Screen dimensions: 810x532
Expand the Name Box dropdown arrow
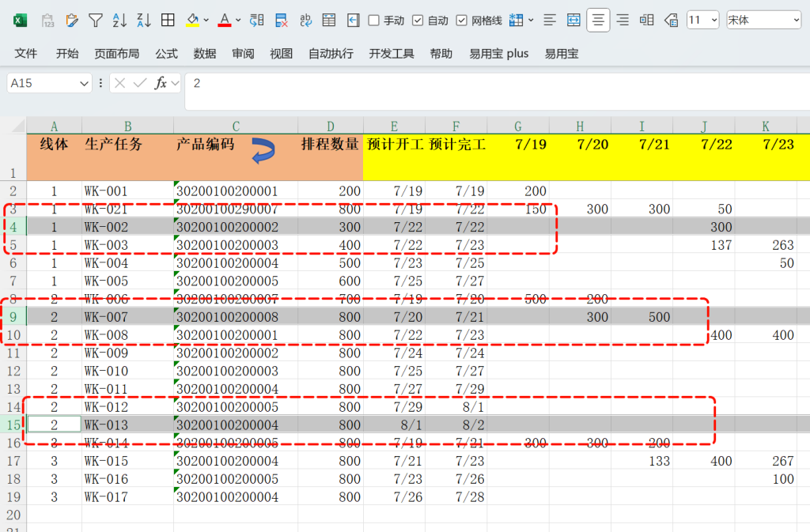84,84
